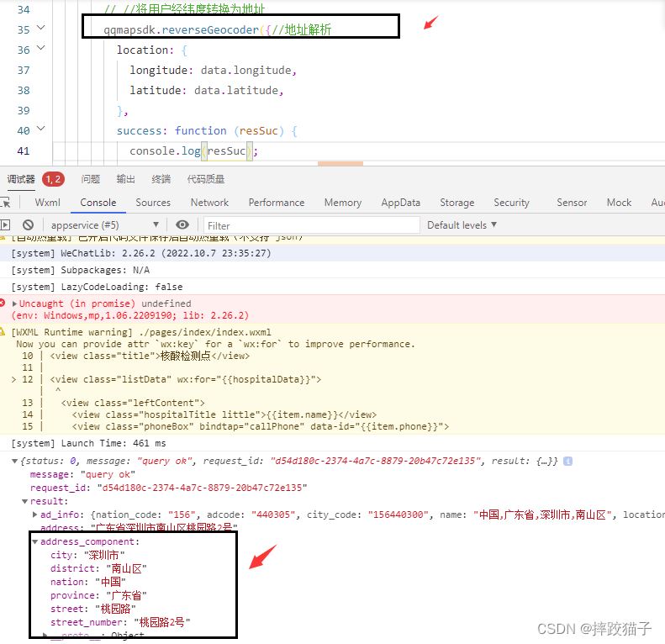Click the red error icon beside Uncaught
This screenshot has width=665, height=644.
tap(3, 304)
